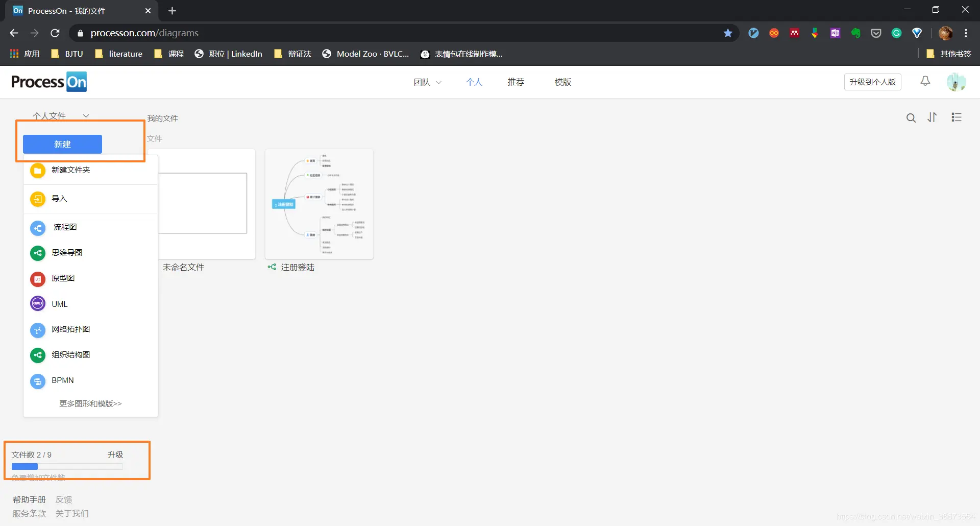The image size is (980, 526).
Task: Open the notification bell
Action: (x=925, y=81)
